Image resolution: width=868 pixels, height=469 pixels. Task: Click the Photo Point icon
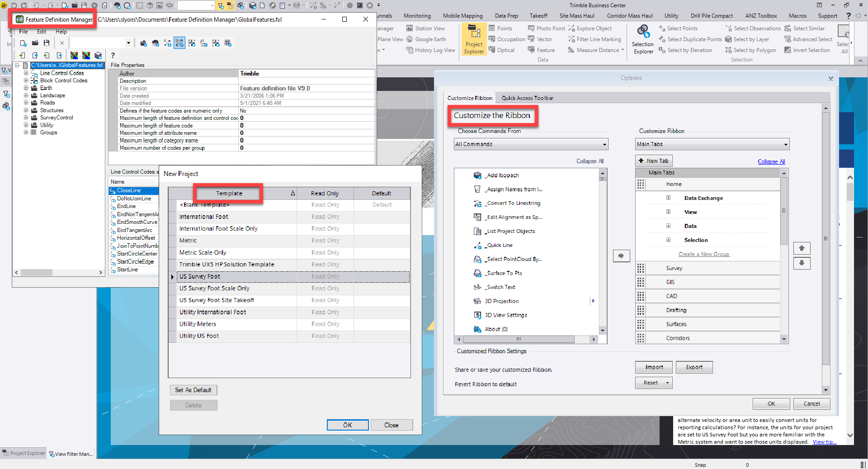pyautogui.click(x=531, y=28)
